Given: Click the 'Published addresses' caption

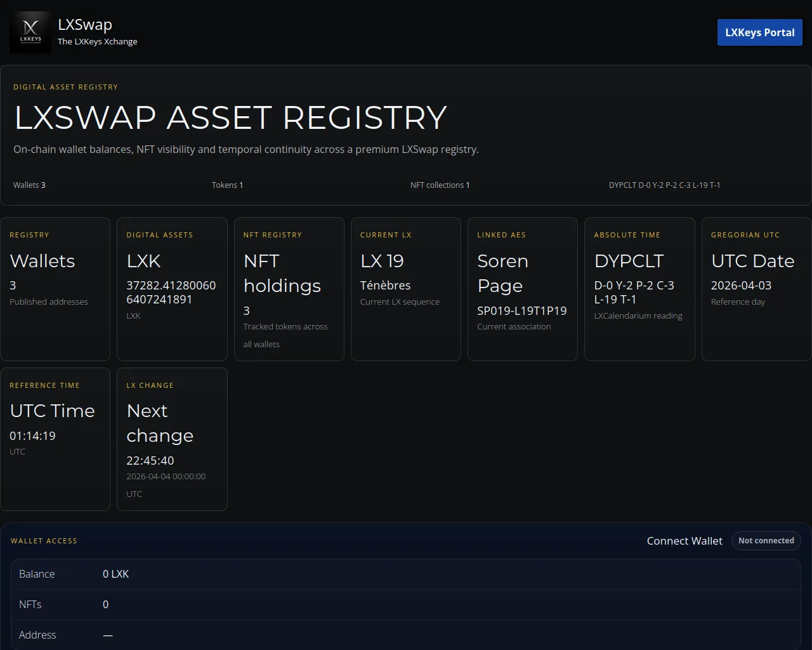Looking at the screenshot, I should (49, 302).
